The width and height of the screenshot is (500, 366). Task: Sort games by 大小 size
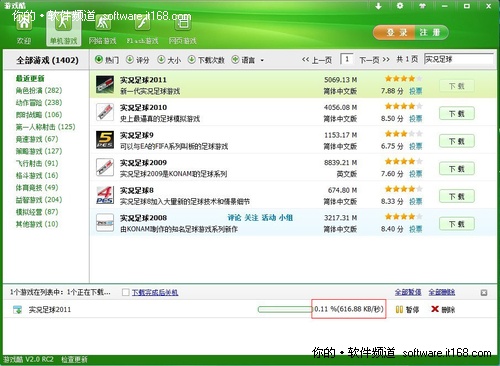click(169, 60)
